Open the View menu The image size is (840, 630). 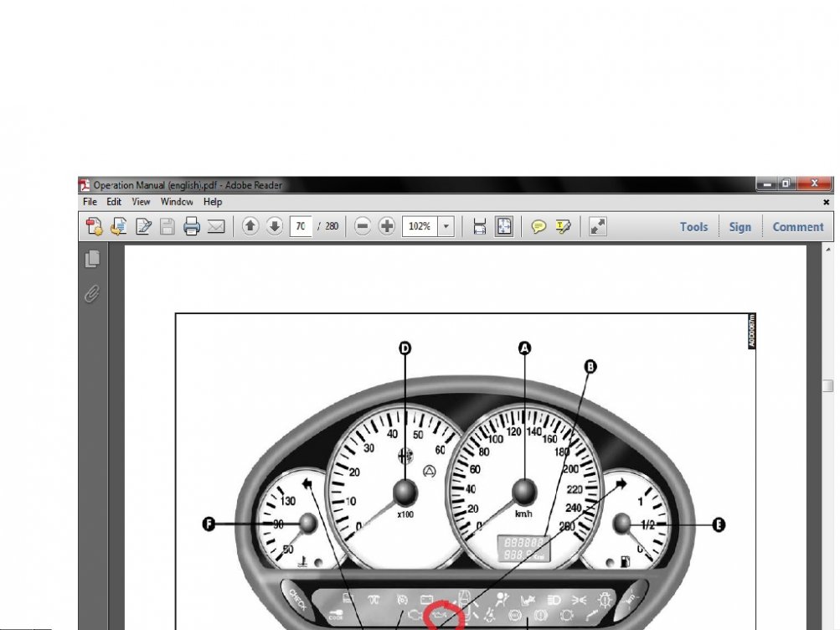(141, 202)
